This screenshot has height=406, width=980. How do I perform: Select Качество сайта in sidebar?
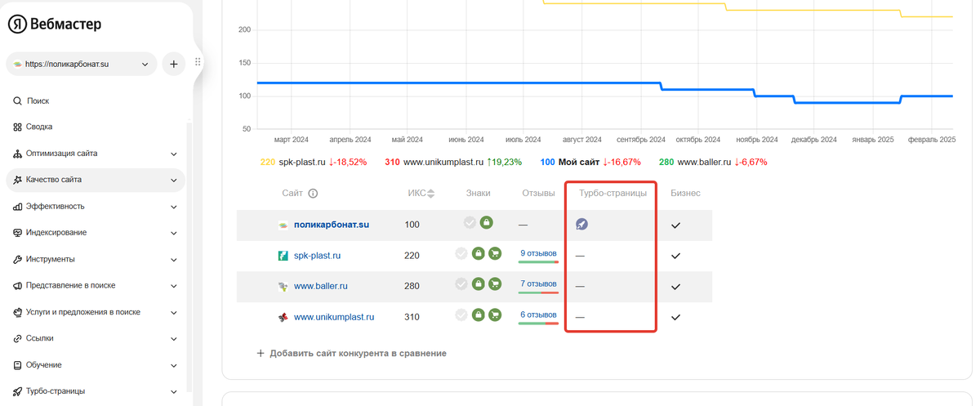tap(96, 180)
